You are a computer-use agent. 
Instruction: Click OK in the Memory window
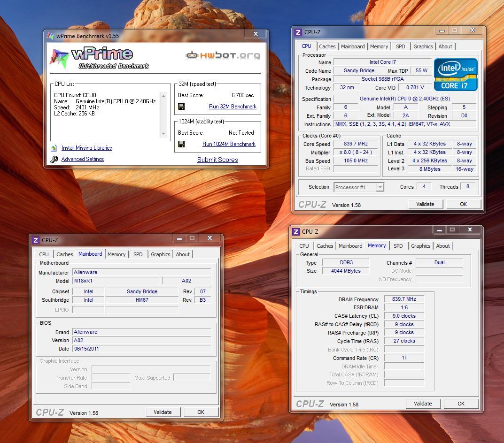[x=461, y=404]
